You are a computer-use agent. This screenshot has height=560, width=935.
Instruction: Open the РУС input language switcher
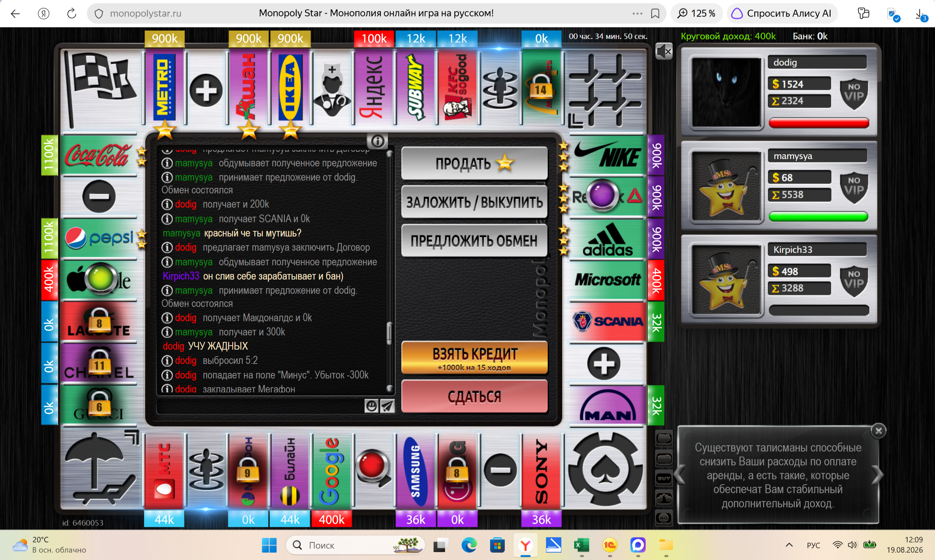(813, 545)
